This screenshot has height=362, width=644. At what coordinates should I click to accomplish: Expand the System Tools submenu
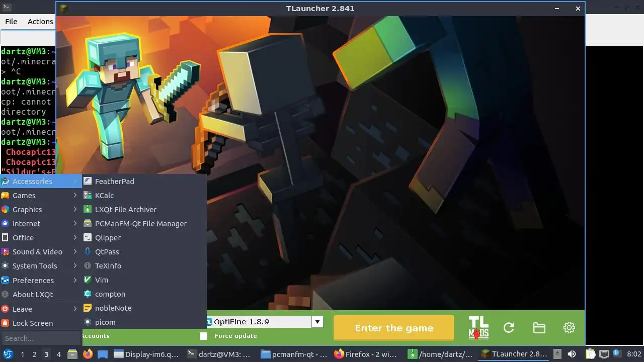(41, 265)
